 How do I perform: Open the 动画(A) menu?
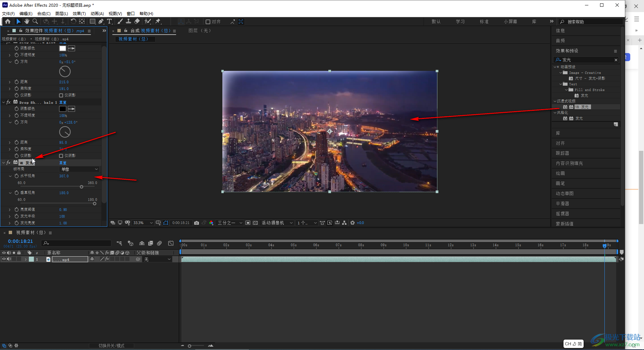(x=97, y=14)
